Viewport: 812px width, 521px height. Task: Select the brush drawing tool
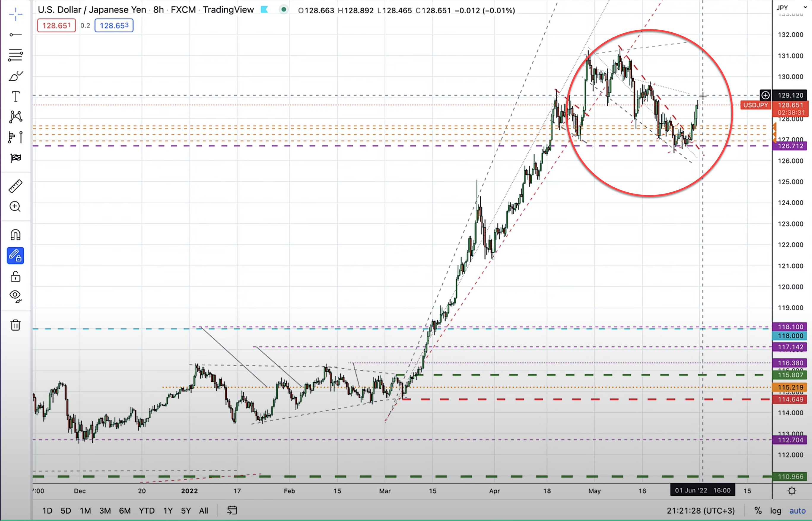click(15, 76)
